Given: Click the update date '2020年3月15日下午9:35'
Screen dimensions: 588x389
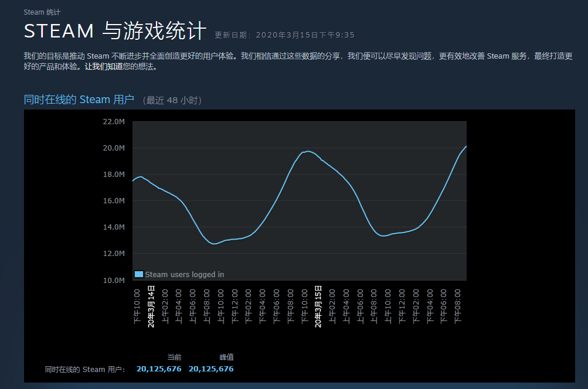Looking at the screenshot, I should pos(305,35).
